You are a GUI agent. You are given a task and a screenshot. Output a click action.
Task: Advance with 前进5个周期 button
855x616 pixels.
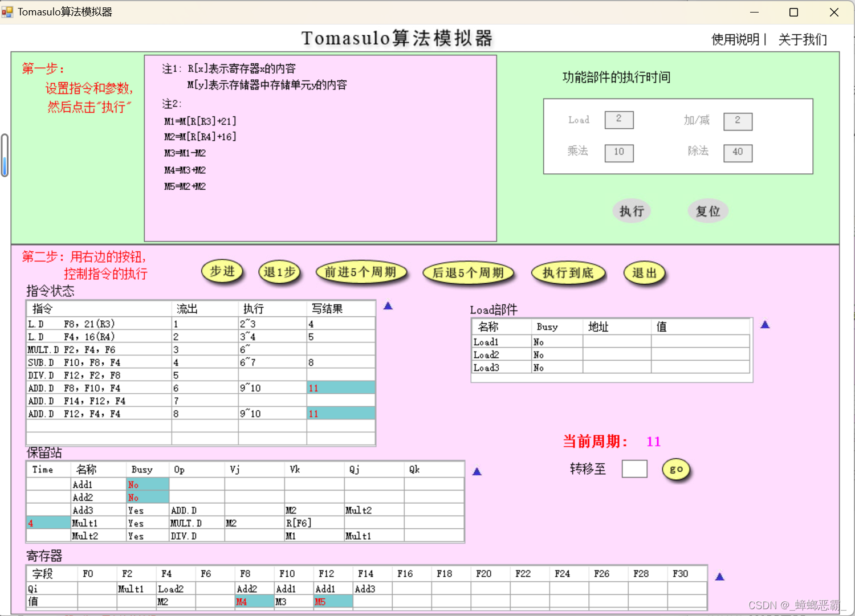(361, 272)
